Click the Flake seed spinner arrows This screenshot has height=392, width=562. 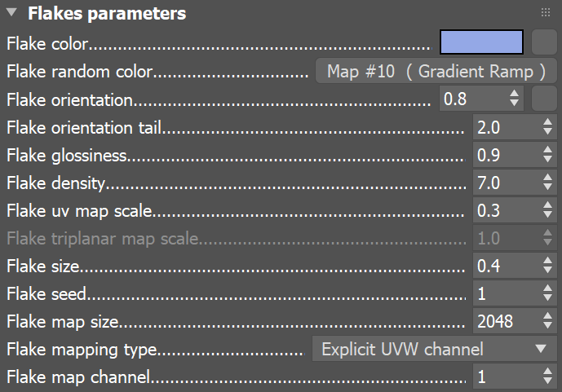coord(547,294)
